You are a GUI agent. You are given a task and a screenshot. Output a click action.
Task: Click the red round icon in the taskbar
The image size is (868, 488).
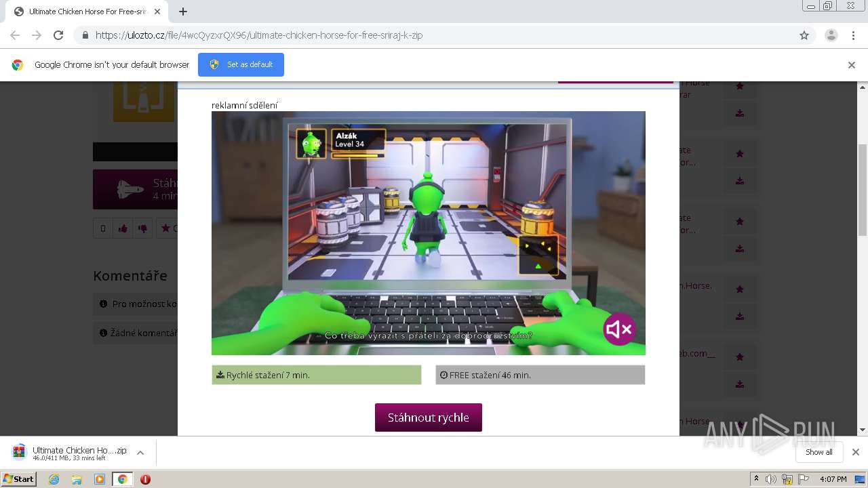tap(145, 479)
